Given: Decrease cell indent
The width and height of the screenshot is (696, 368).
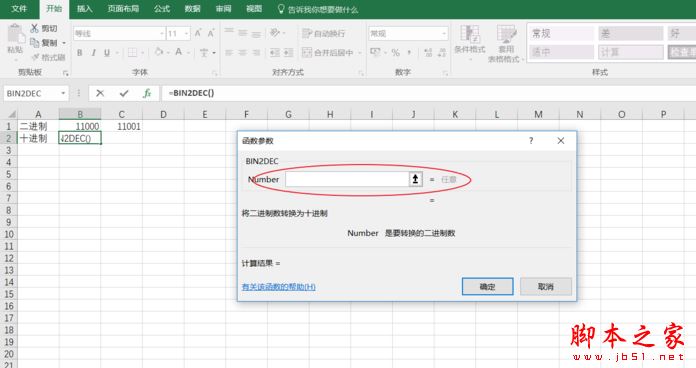Looking at the screenshot, I should pyautogui.click(x=275, y=52).
